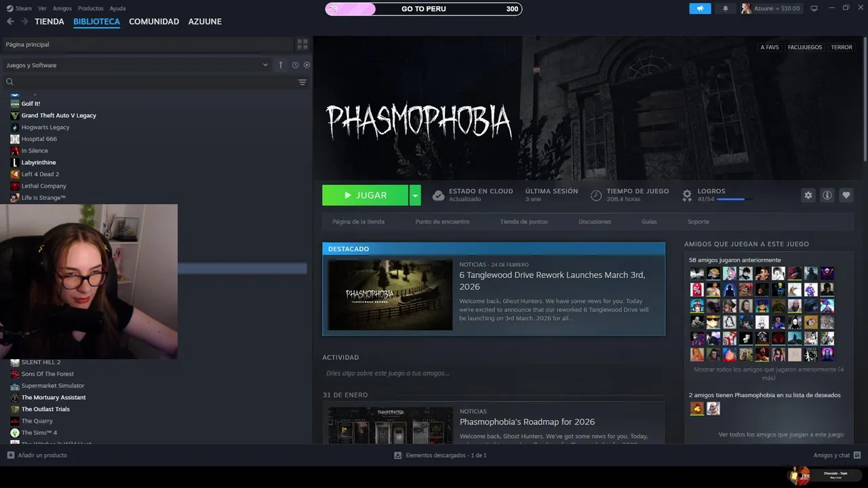
Task: Open the Discusiones link
Action: [595, 222]
